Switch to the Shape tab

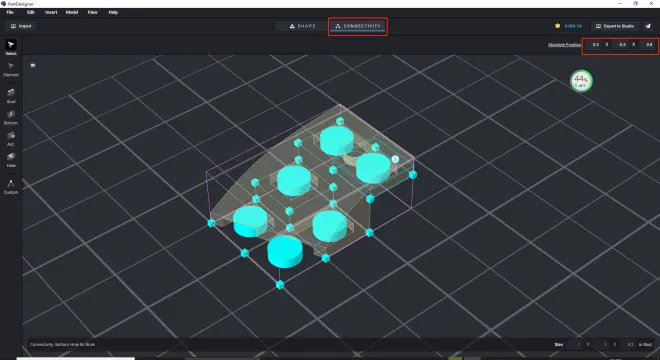(x=302, y=26)
